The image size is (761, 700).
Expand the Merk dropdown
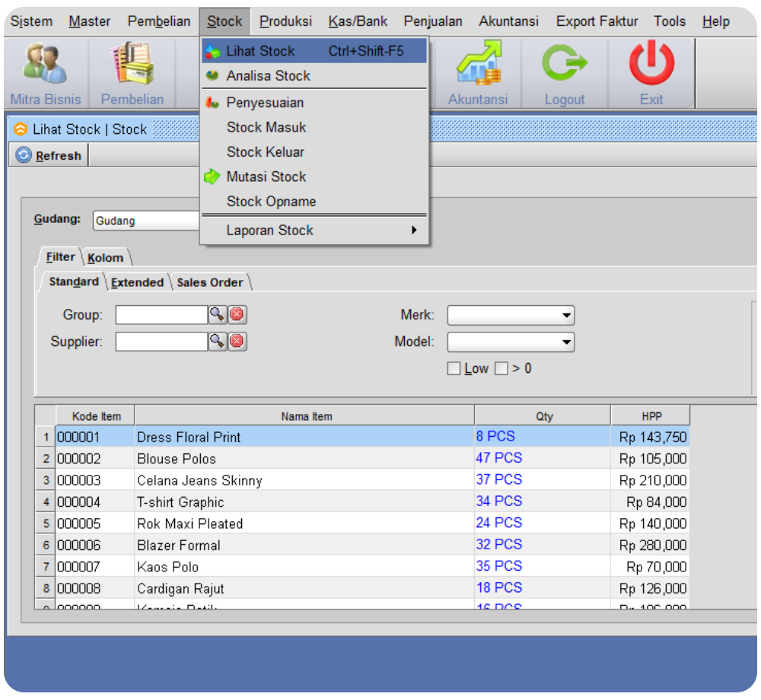pos(566,315)
